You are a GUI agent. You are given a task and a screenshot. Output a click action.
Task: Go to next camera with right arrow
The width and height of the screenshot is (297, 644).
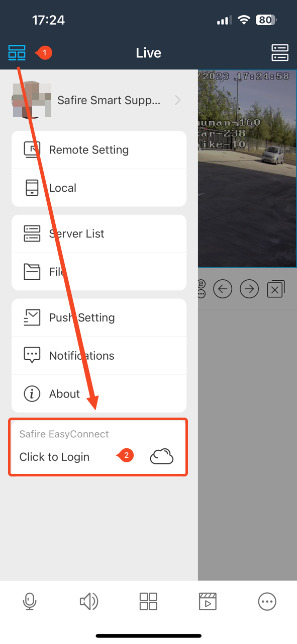click(249, 289)
